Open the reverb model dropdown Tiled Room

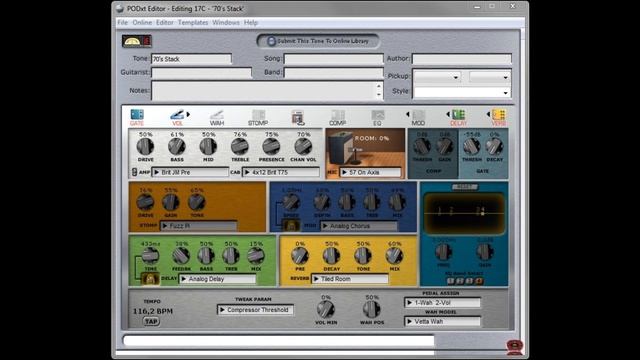pos(350,279)
